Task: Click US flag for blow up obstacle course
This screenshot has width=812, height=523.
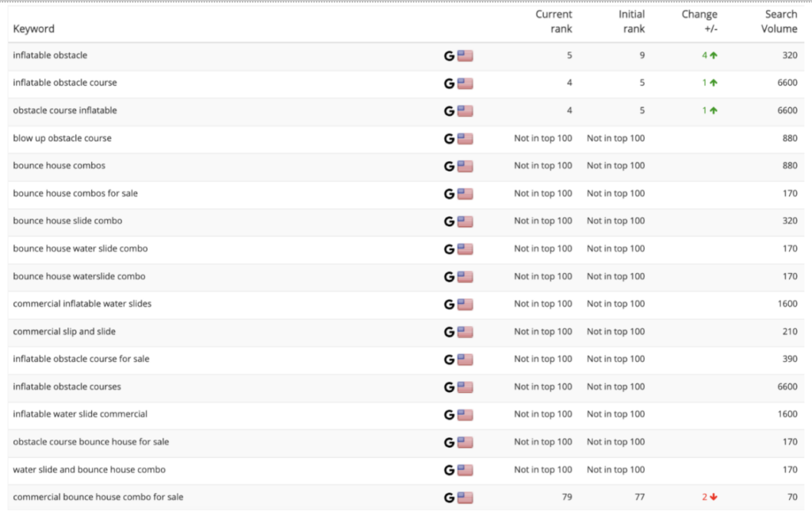Action: pyautogui.click(x=465, y=139)
